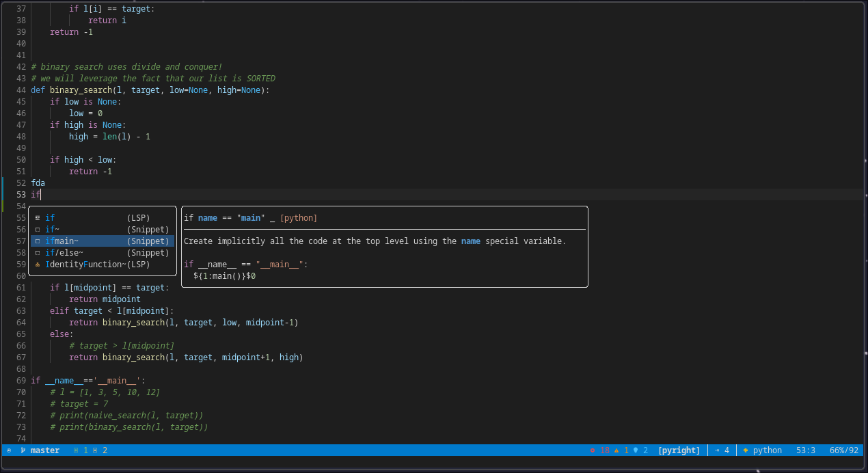Click the snippet icon next to 'if/else~'
This screenshot has height=473, width=868.
(x=37, y=253)
